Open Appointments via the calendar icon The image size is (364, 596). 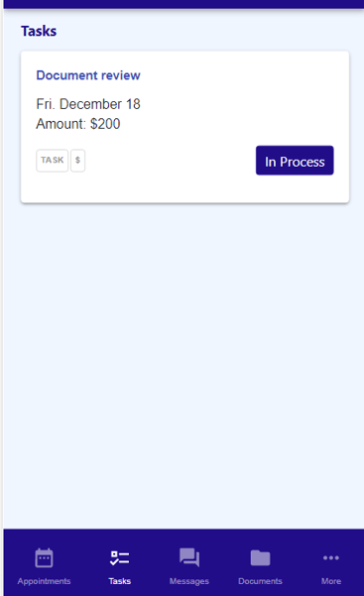click(44, 558)
